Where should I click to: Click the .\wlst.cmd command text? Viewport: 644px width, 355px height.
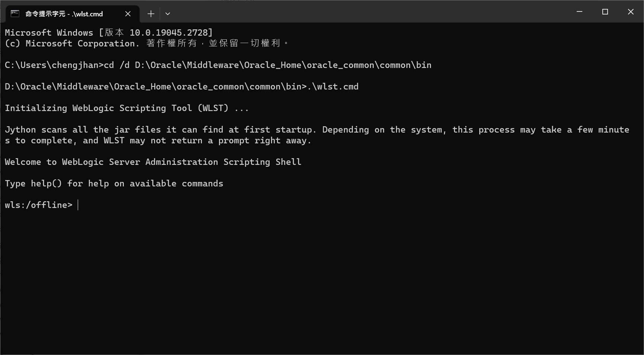point(333,87)
